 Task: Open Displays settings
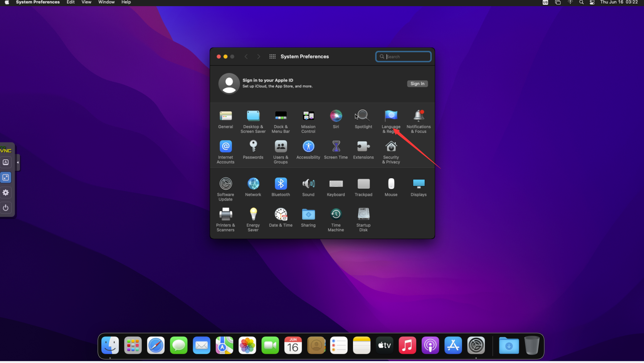pyautogui.click(x=419, y=187)
